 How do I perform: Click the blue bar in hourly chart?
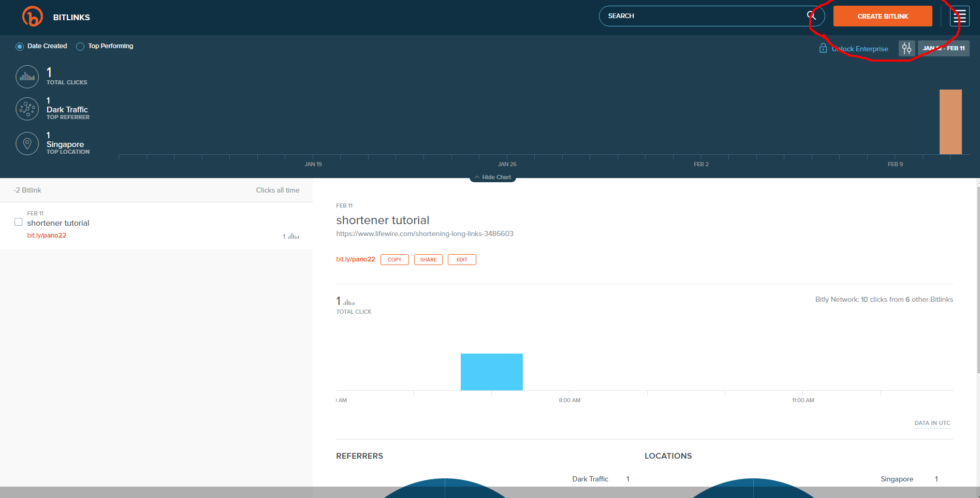(x=492, y=372)
